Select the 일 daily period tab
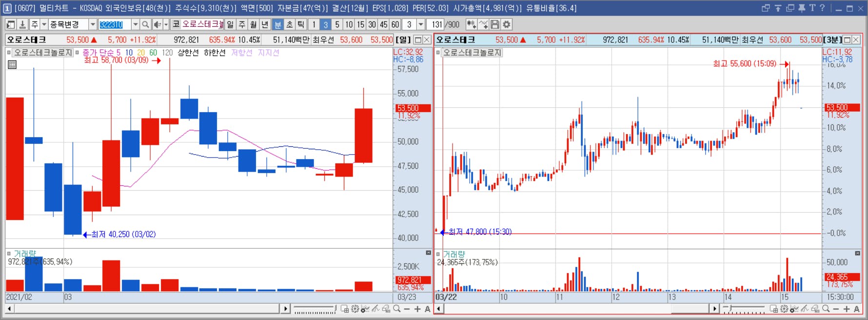The height and width of the screenshot is (320, 868). (x=230, y=24)
